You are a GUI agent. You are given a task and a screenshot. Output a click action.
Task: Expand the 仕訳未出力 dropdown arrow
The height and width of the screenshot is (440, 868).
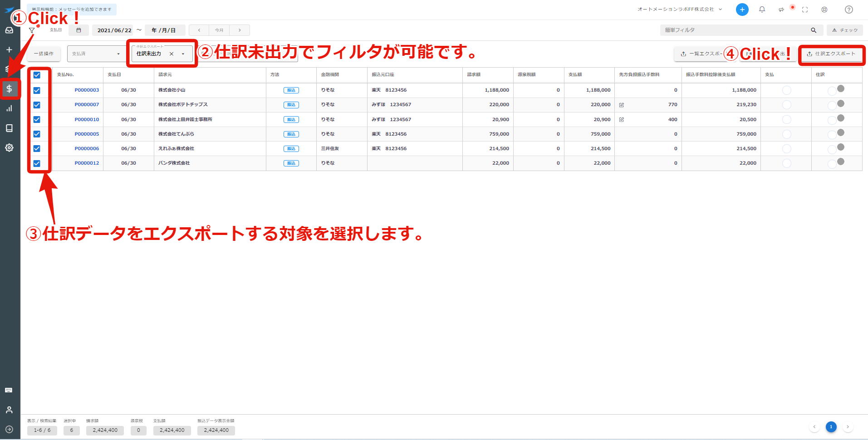tap(183, 54)
